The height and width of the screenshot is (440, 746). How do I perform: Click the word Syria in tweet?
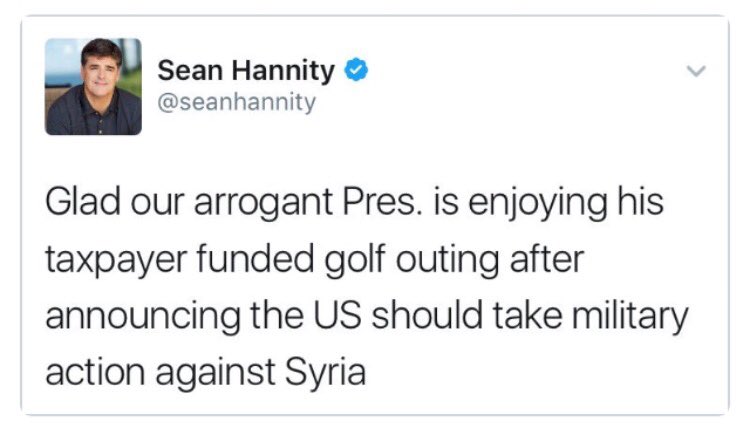[x=325, y=372]
